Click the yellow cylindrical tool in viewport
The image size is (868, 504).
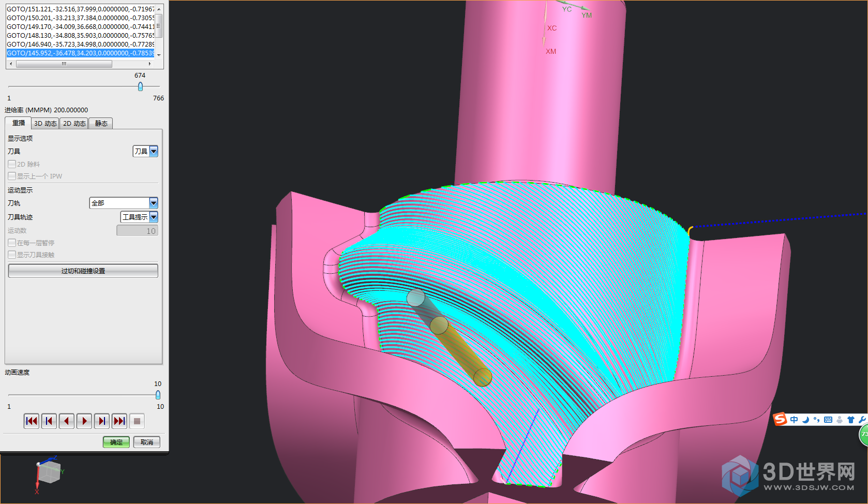460,352
